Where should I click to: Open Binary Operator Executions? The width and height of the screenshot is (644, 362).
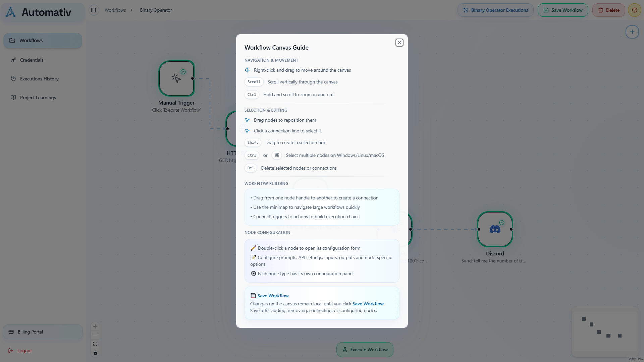pyautogui.click(x=495, y=10)
